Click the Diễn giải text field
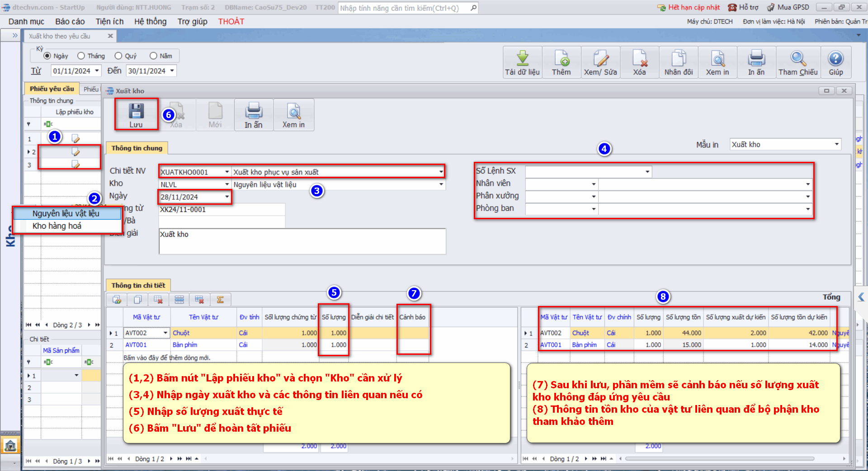This screenshot has height=471, width=868. (x=302, y=241)
